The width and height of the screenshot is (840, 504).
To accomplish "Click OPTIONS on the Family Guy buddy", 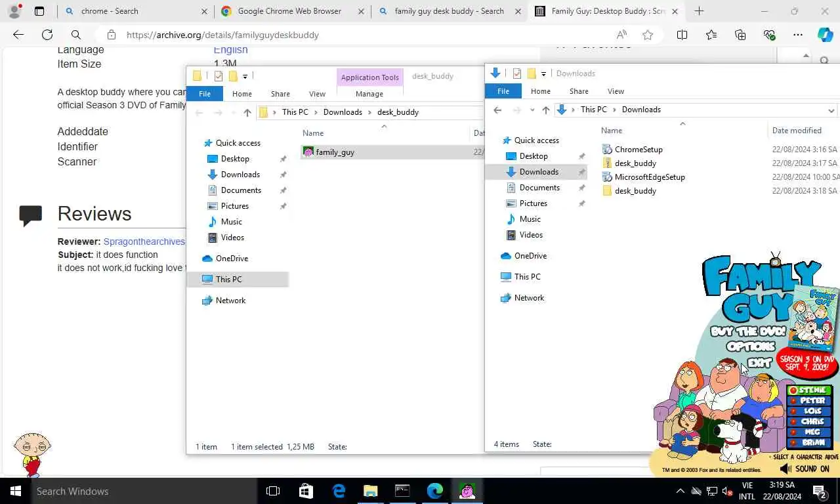I will tap(751, 346).
